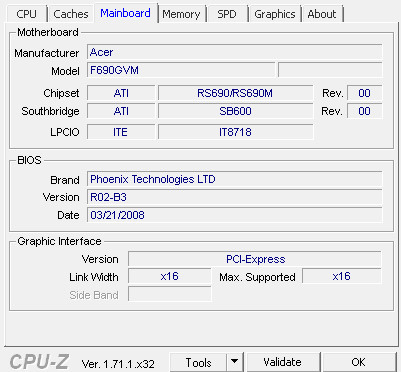Image resolution: width=401 pixels, height=372 pixels.
Task: Click the Manufacturer label
Action: point(47,53)
